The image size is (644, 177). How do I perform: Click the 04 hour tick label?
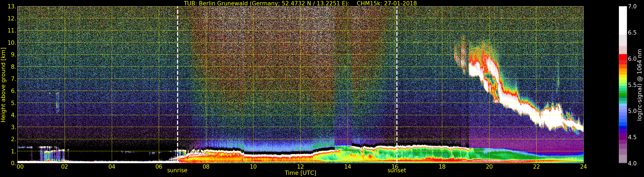112,167
